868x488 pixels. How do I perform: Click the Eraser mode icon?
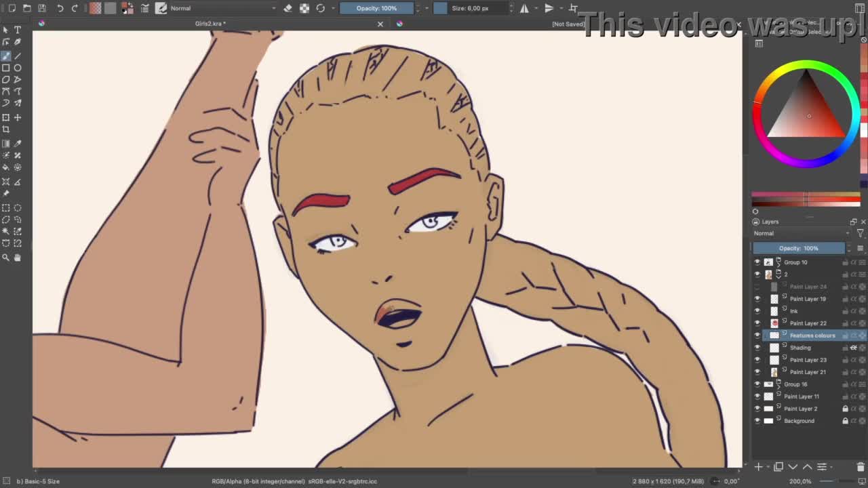(288, 8)
